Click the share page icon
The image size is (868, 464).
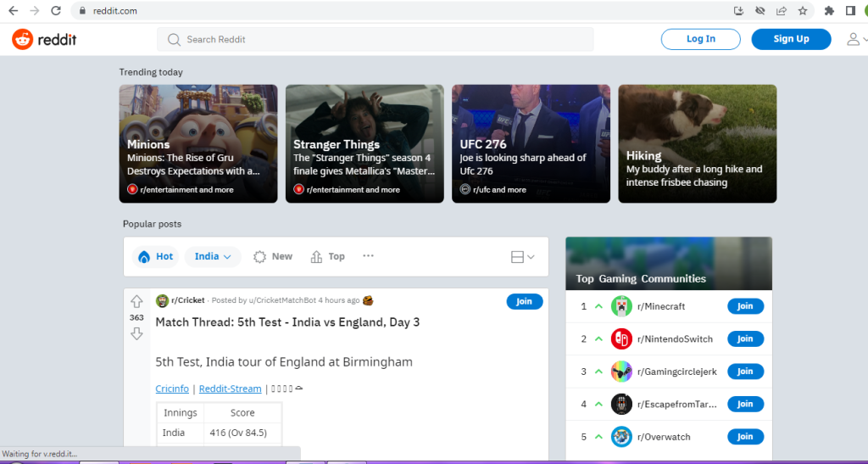[x=781, y=10]
